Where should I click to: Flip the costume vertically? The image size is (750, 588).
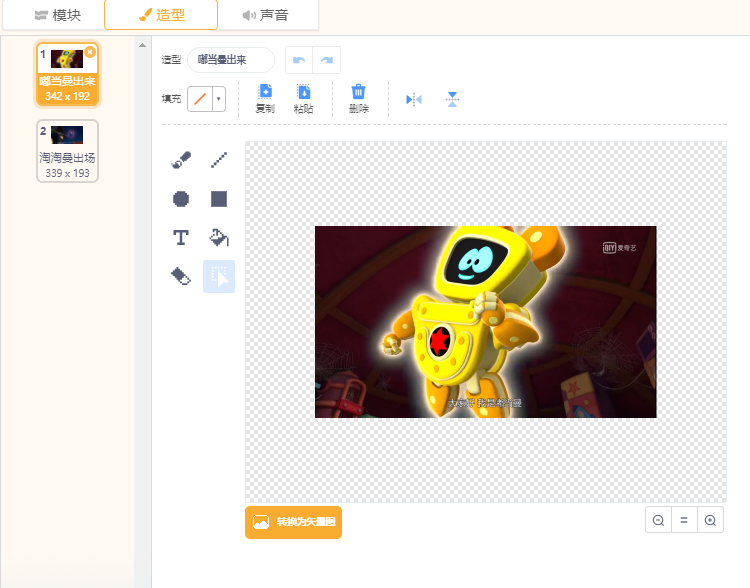click(x=452, y=100)
